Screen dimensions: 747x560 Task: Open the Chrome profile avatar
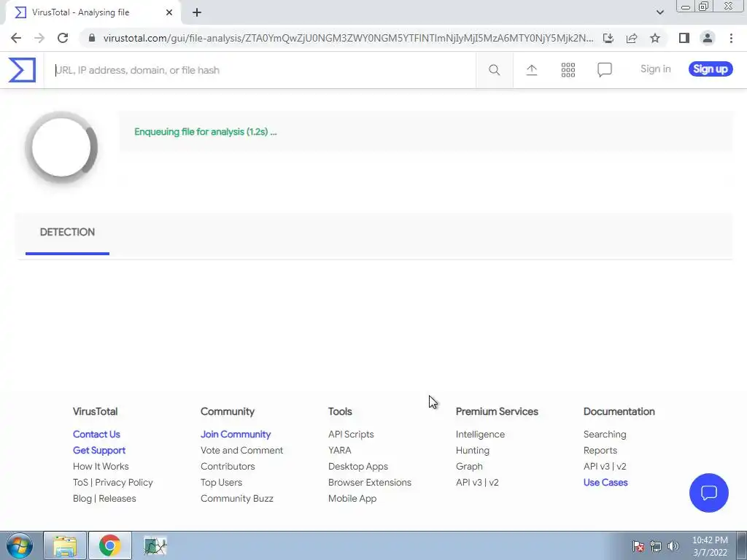[x=708, y=38]
